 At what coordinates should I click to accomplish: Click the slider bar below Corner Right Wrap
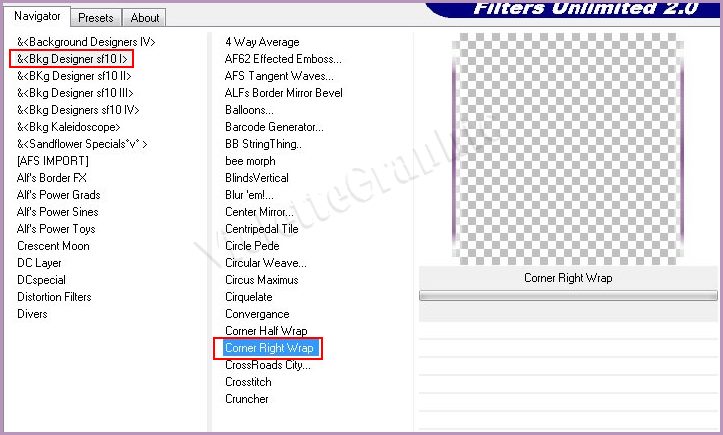tap(567, 296)
